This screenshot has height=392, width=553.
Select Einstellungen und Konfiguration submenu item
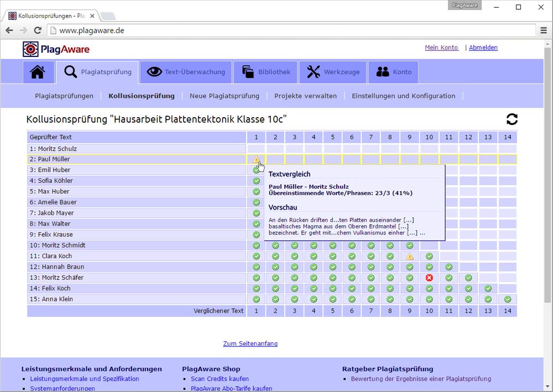point(404,96)
